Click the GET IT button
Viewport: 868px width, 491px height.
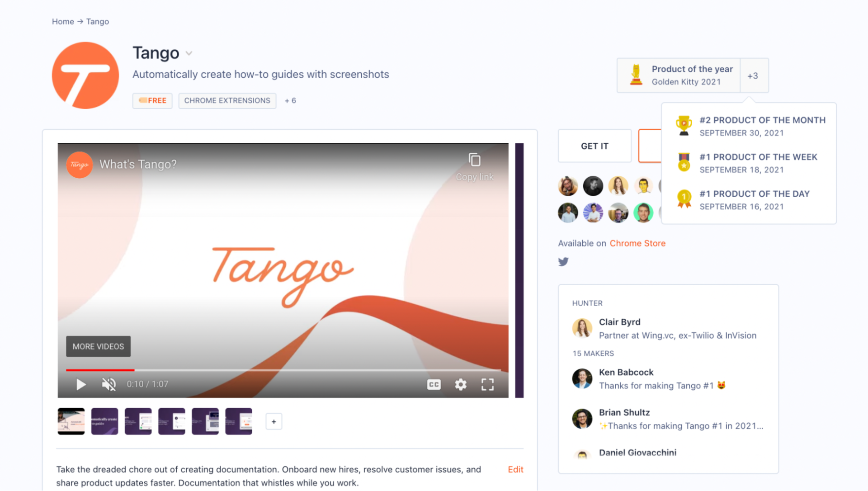coord(594,146)
